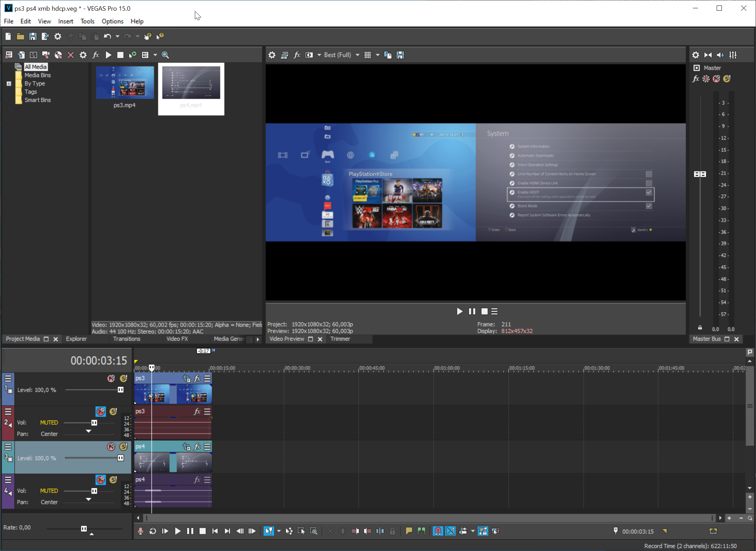Open Video Output FX in preview toolbar
This screenshot has height=551, width=756.
[x=297, y=55]
